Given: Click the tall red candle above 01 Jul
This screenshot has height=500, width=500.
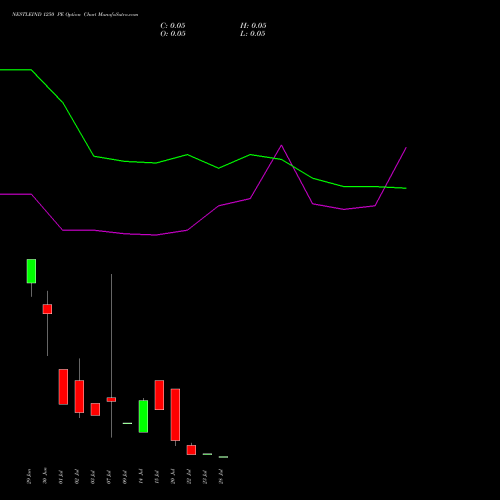Looking at the screenshot, I should [x=63, y=387].
